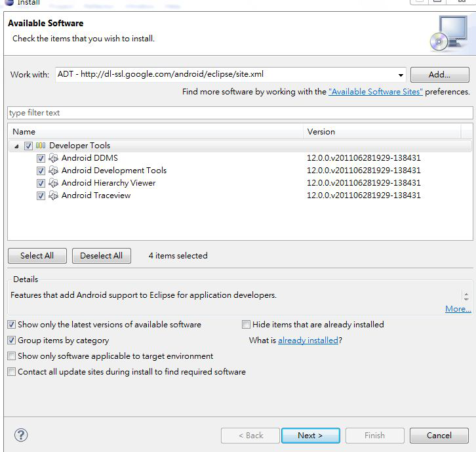
Task: Uncheck the Android DDMS checkbox
Action: pos(41,158)
